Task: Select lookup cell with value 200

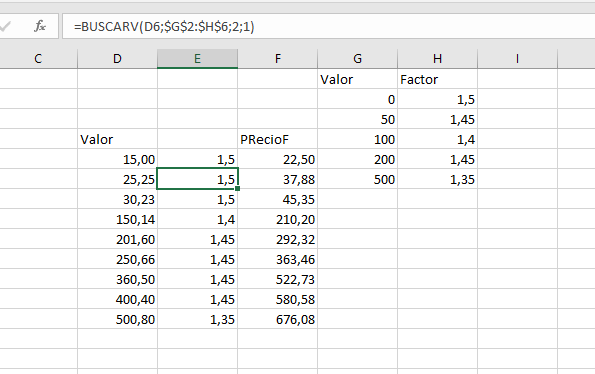Action: point(357,159)
